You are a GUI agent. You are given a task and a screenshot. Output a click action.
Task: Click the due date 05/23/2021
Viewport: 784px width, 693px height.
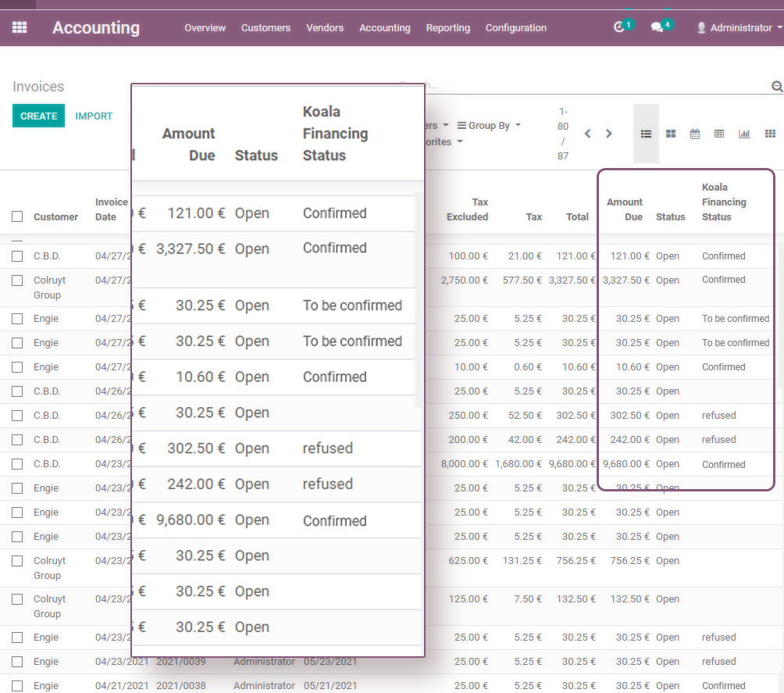(330, 662)
